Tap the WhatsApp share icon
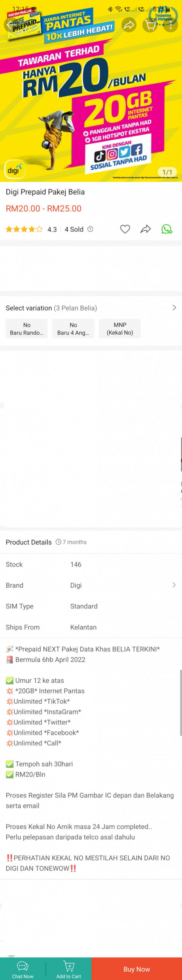The height and width of the screenshot is (980, 182). point(167,229)
